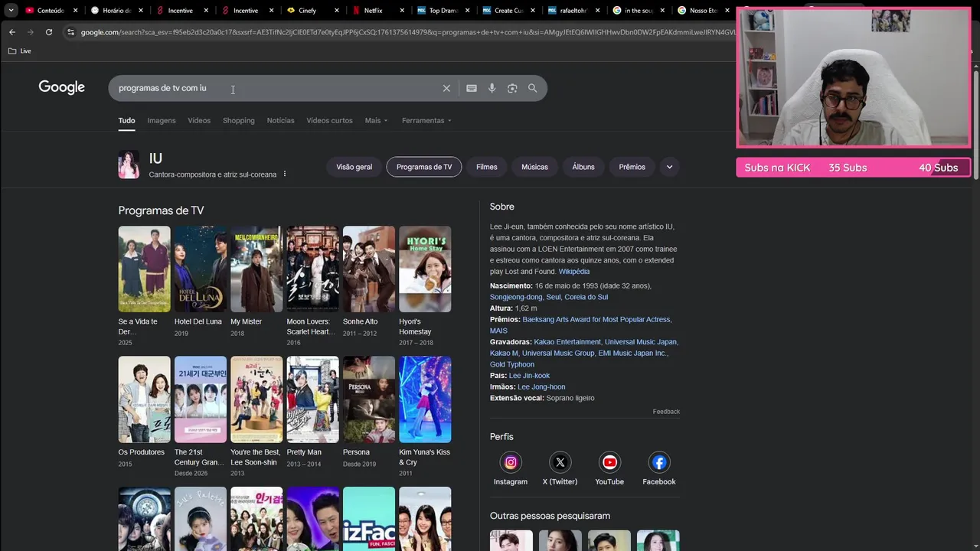Open IU's X (Twitter) profile icon

pyautogui.click(x=560, y=462)
